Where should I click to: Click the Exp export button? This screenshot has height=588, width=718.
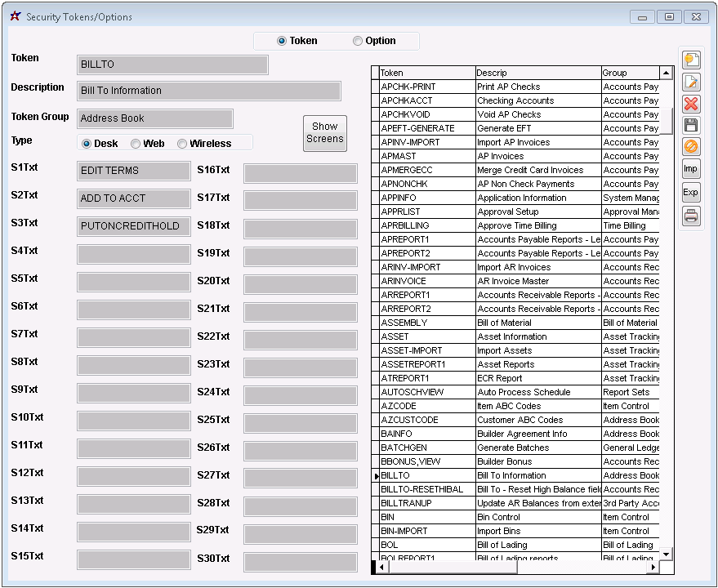(691, 193)
